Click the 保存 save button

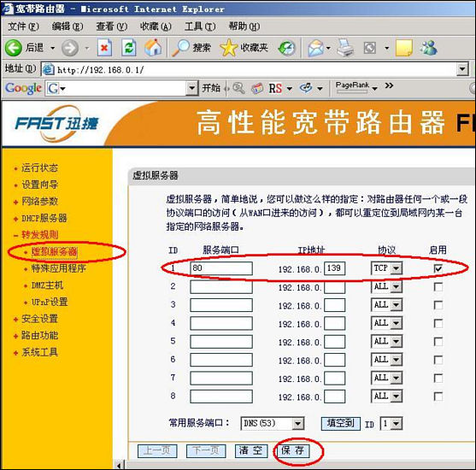pyautogui.click(x=292, y=450)
